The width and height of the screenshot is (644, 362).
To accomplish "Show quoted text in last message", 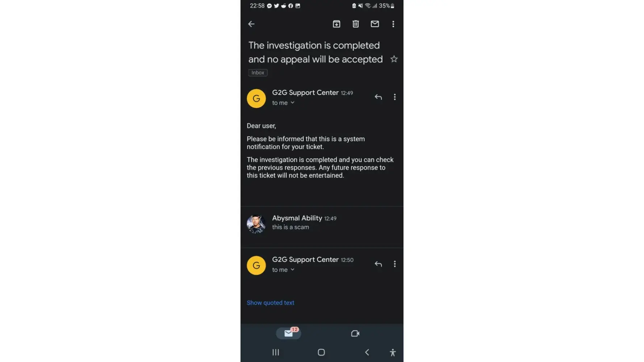I will tap(271, 303).
